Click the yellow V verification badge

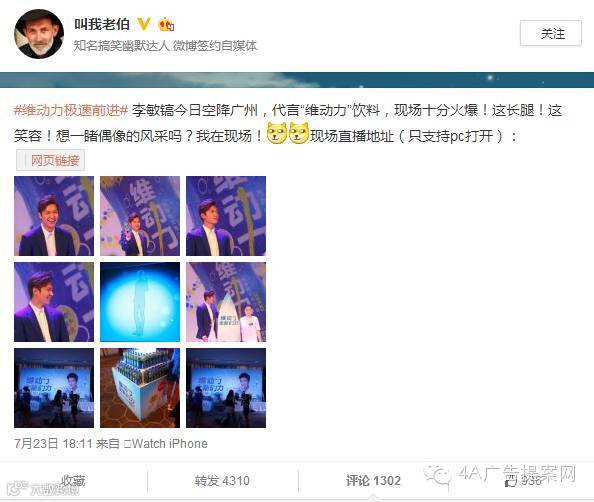pyautogui.click(x=144, y=24)
